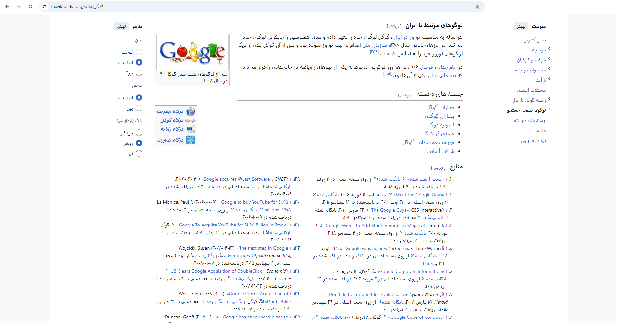The image size is (644, 323).
Task: Click the technology portal blue icon
Action: tap(191, 140)
